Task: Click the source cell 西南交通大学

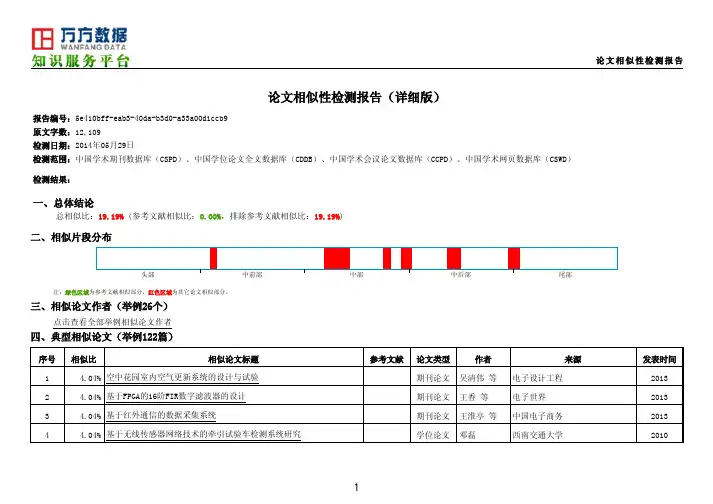Action: click(x=539, y=433)
